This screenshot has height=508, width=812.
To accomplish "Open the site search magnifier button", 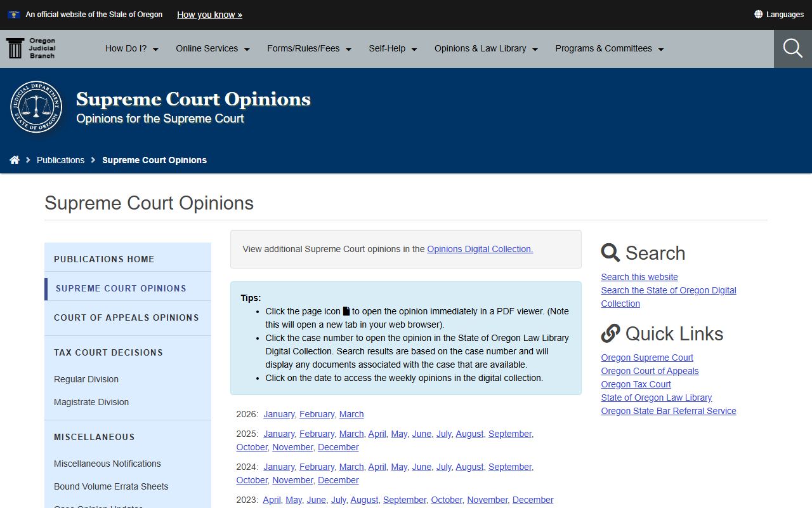I will [793, 48].
